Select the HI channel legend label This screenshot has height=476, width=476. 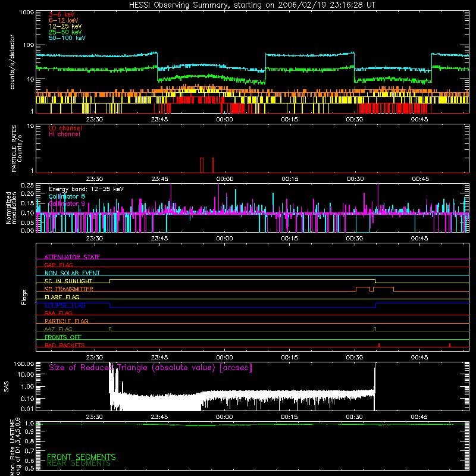point(64,134)
